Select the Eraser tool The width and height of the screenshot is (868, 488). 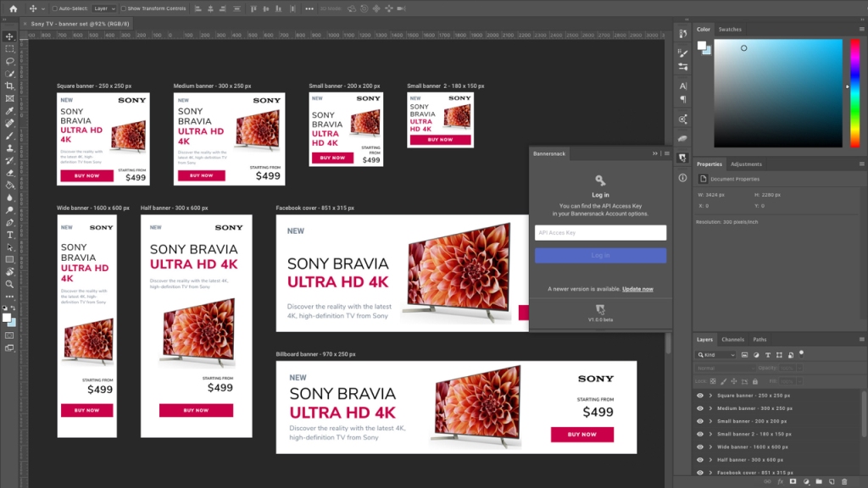pos(9,173)
